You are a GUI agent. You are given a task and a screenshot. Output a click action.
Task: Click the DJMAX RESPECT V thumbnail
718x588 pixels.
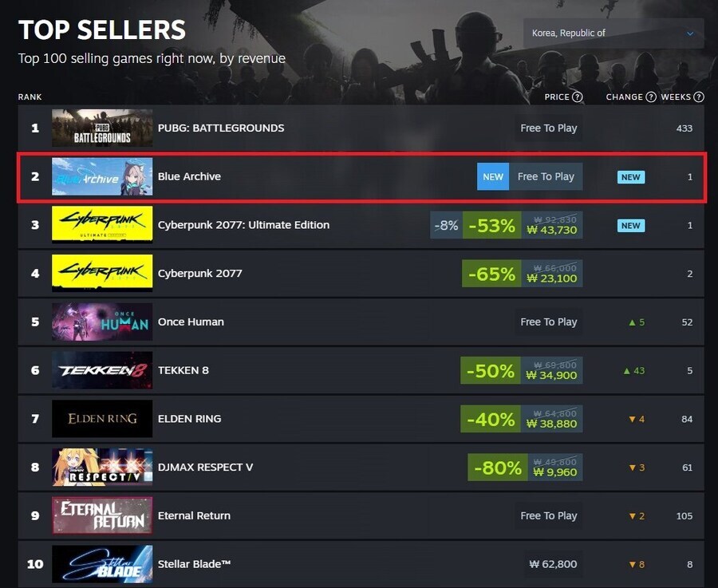pyautogui.click(x=102, y=467)
